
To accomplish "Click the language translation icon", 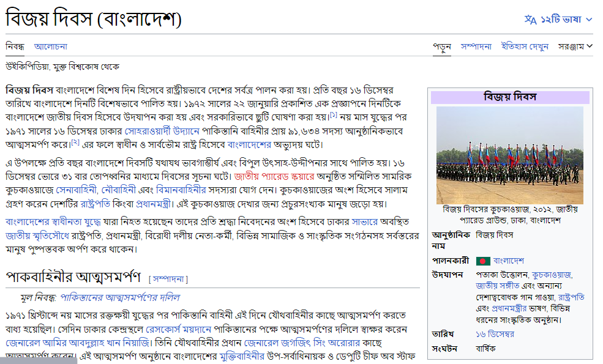I will click(530, 19).
